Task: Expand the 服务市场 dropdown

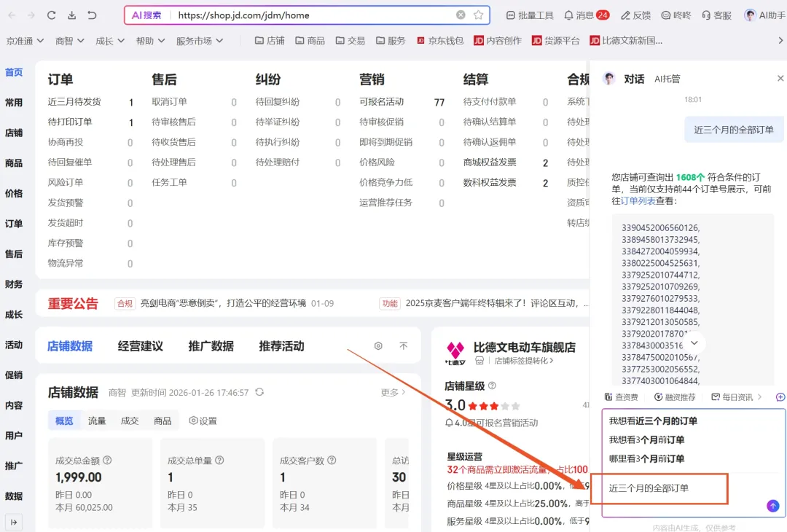Action: tap(199, 41)
